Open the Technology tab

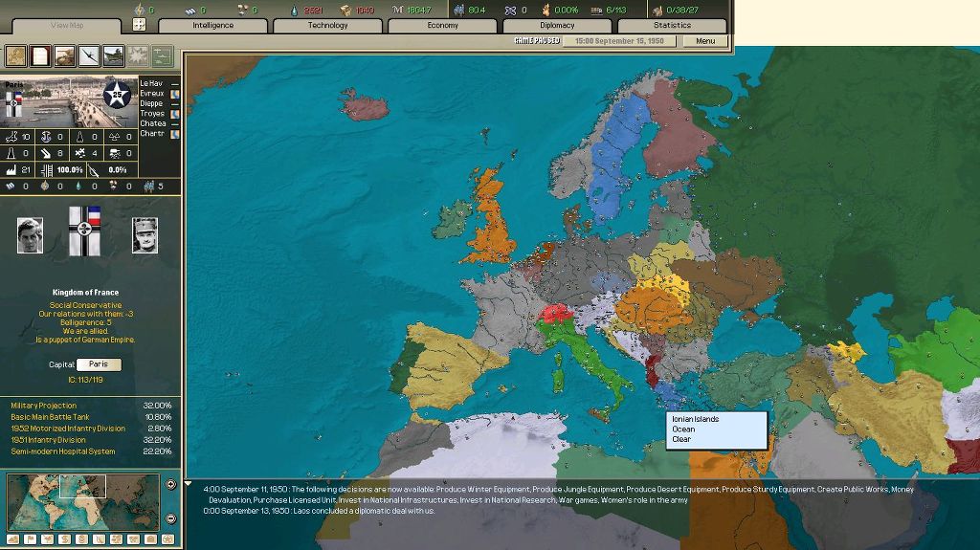click(327, 26)
